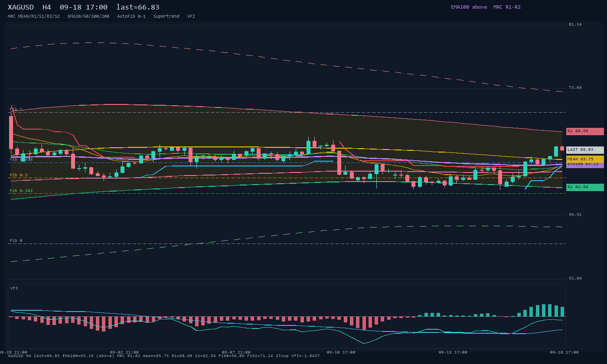The image size is (607, 364).
Task: Select the "Supertrend" indicator legend
Action: coord(166,16)
